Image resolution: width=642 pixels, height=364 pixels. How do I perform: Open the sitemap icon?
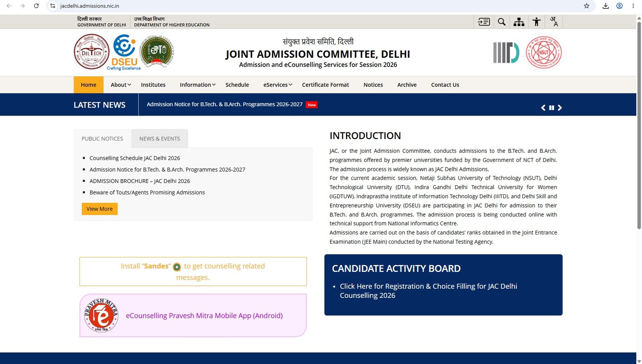[519, 22]
